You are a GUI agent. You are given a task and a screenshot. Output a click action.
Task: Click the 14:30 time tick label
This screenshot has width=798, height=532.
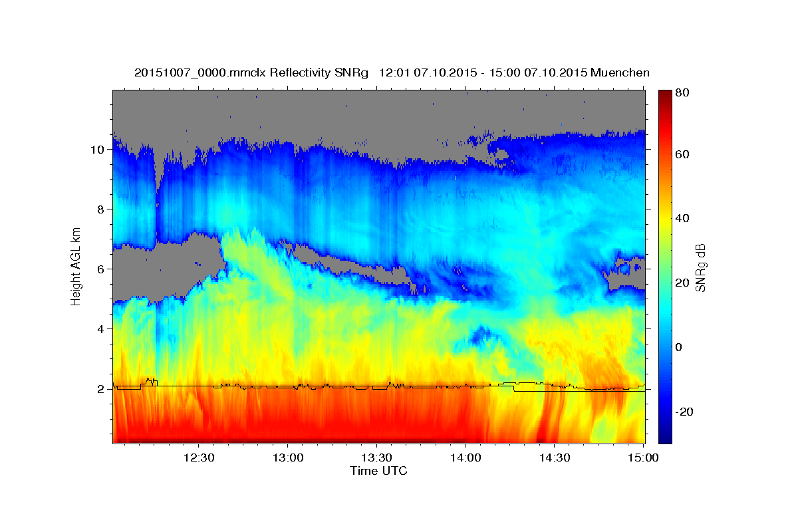[x=555, y=458]
